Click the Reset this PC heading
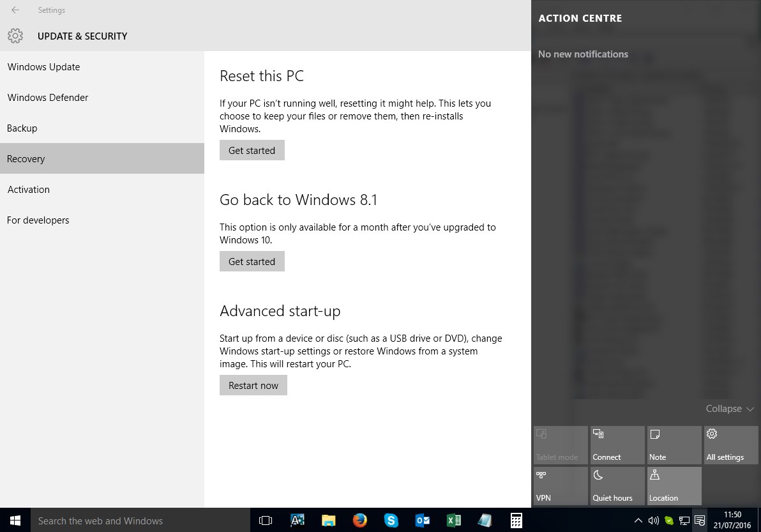 (262, 76)
